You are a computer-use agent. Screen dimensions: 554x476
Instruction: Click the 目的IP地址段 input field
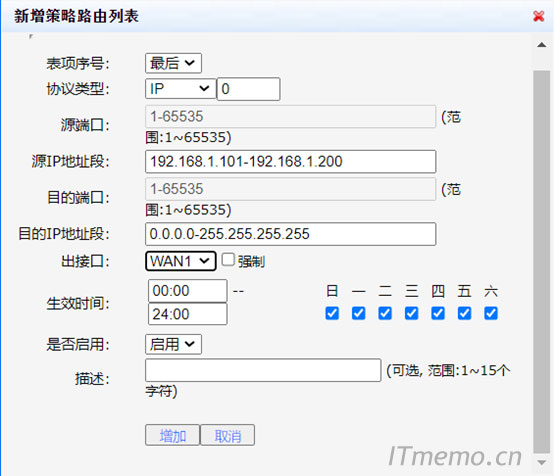click(x=290, y=234)
